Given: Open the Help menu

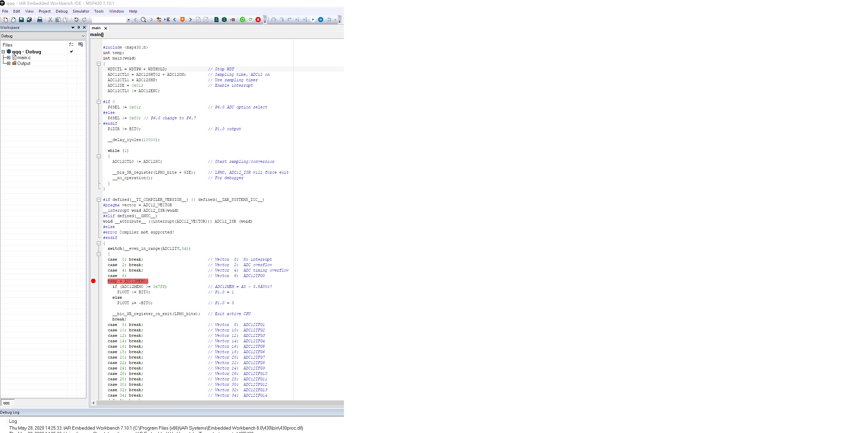Looking at the screenshot, I should coord(133,11).
